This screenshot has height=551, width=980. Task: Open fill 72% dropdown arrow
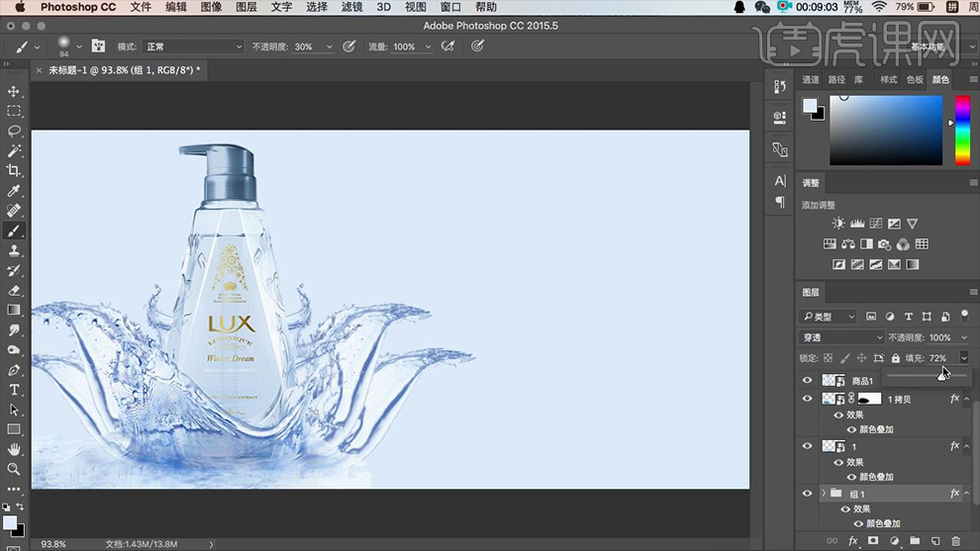pyautogui.click(x=964, y=358)
